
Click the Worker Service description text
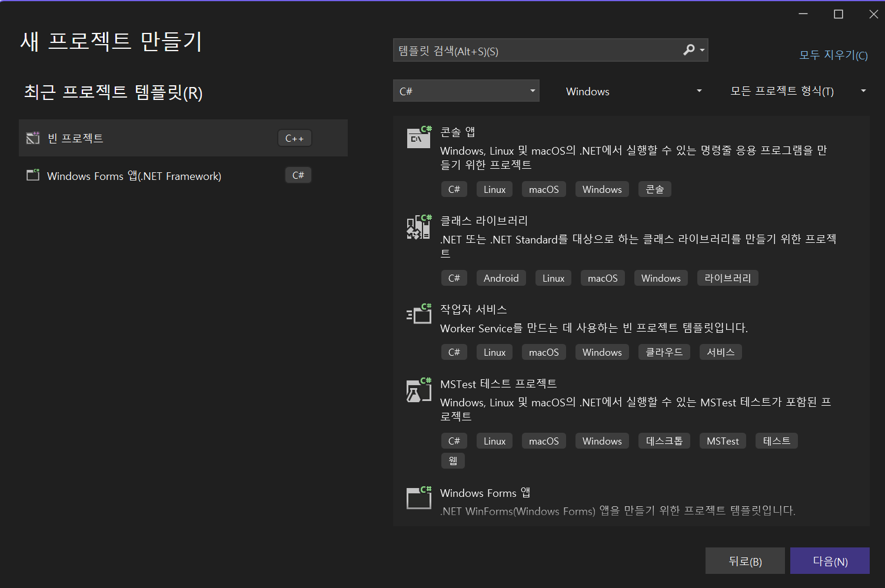[x=594, y=328]
